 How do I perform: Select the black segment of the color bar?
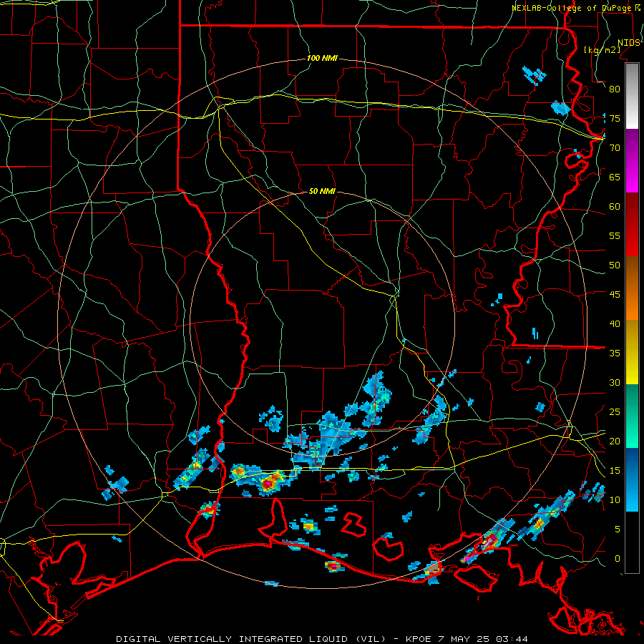coord(632,542)
